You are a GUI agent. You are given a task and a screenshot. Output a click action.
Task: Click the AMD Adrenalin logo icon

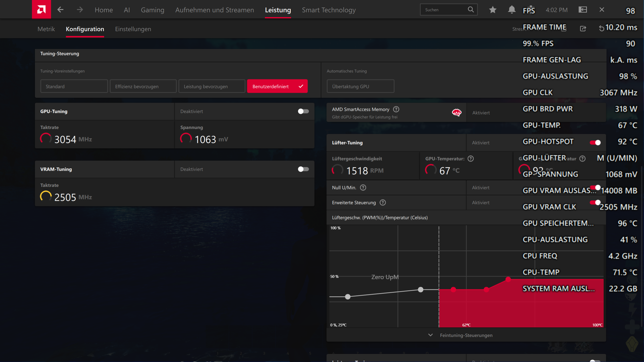point(41,9)
